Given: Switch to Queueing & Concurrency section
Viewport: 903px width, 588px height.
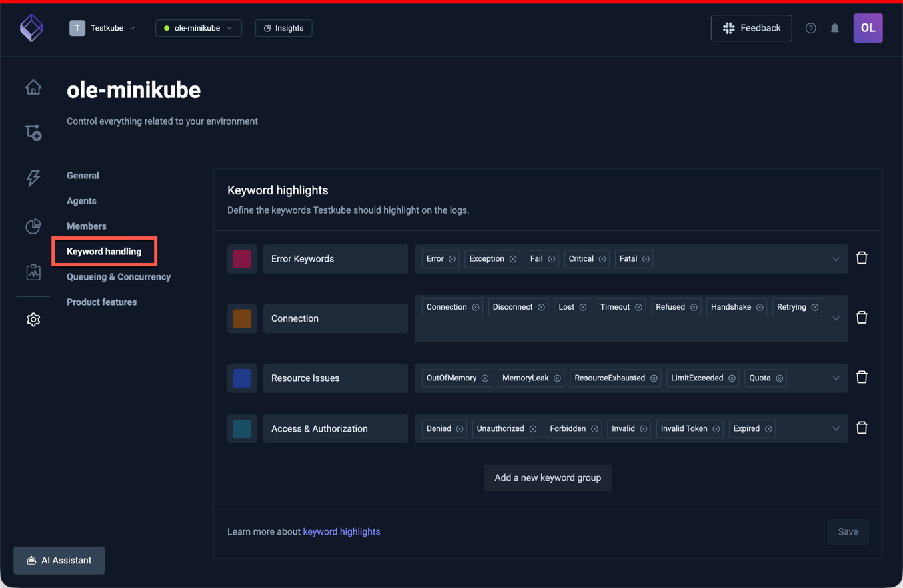Looking at the screenshot, I should [118, 276].
